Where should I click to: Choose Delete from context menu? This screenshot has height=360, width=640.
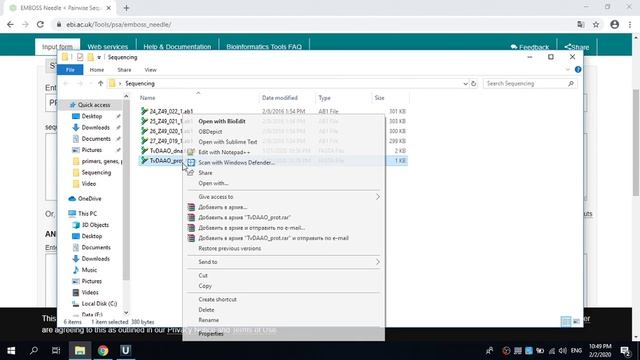(x=206, y=310)
